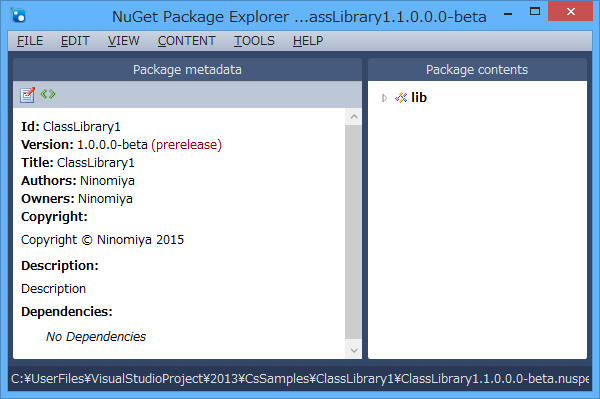
Task: Open the EDIT menu
Action: 75,41
